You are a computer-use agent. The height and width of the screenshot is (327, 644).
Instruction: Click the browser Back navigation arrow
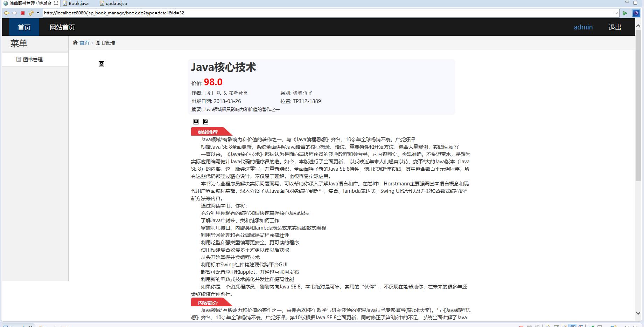tap(7, 13)
